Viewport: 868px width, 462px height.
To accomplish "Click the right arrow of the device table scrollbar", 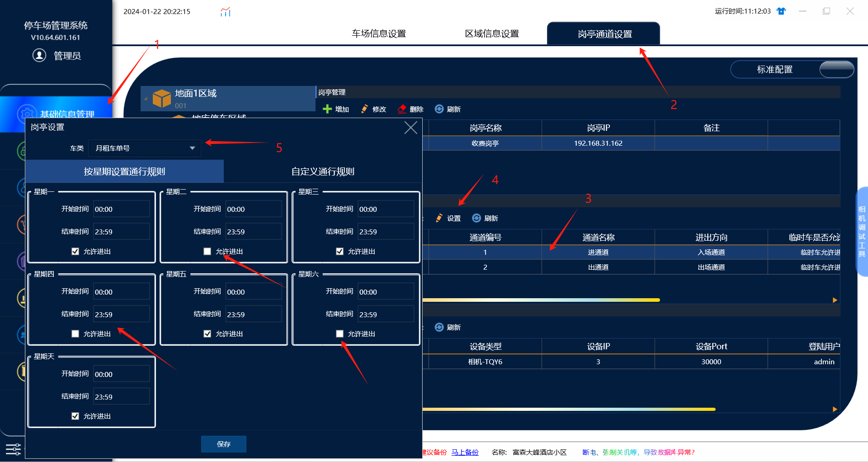I will coord(835,409).
